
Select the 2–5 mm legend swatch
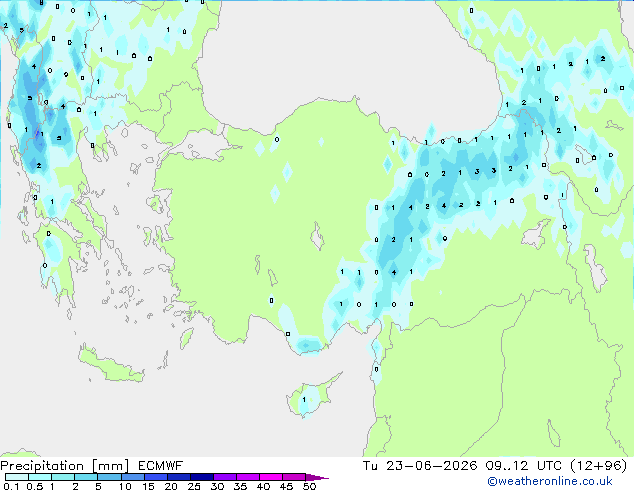(86, 477)
